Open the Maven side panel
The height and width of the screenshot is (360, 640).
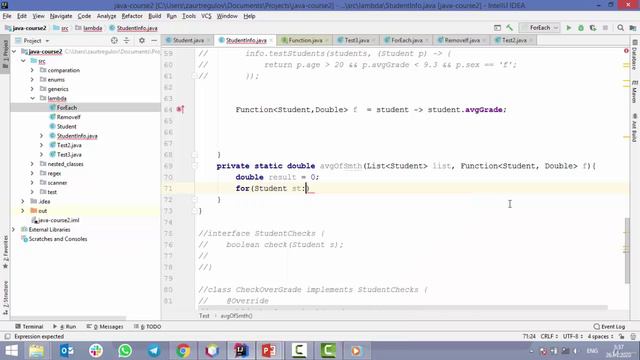pos(634,91)
